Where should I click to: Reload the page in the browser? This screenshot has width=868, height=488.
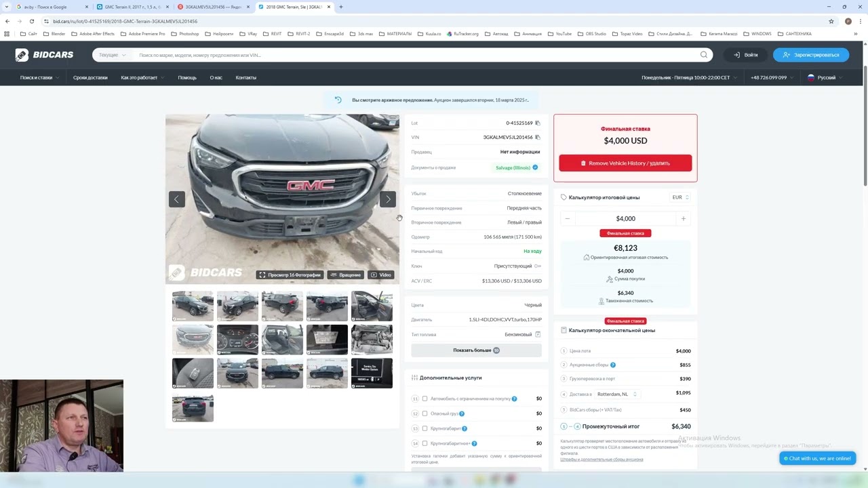(x=31, y=21)
